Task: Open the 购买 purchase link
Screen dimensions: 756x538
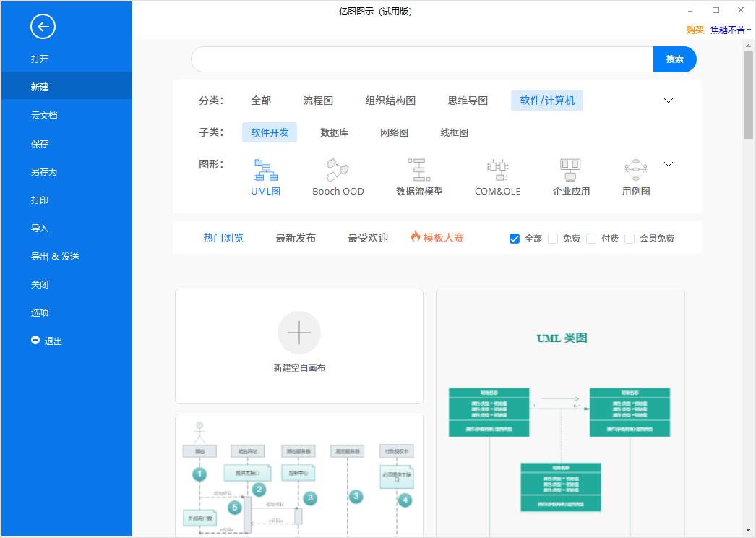Action: click(x=694, y=30)
